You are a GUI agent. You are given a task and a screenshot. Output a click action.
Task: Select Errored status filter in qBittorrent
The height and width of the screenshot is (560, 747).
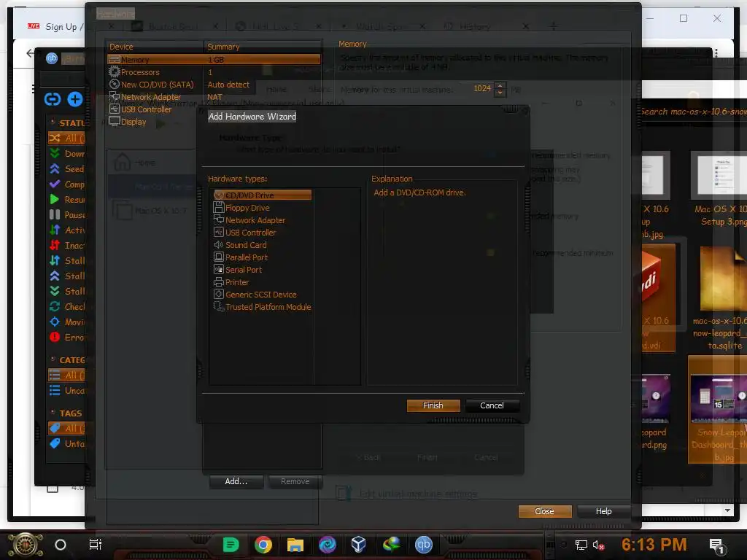(x=66, y=337)
